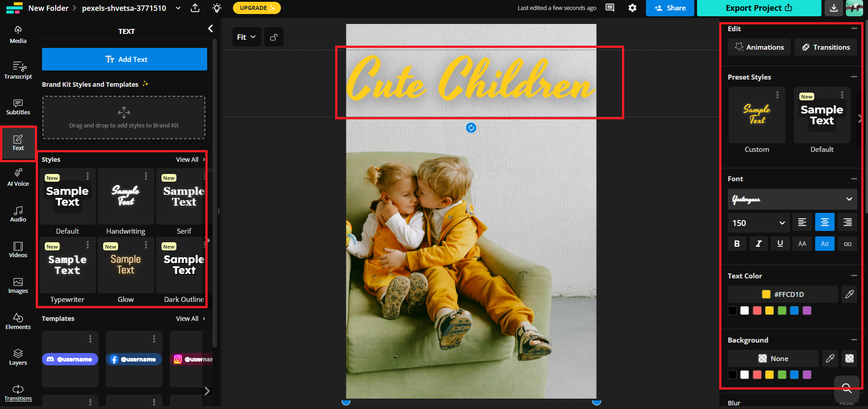868x409 pixels.
Task: Open the Media panel
Action: click(18, 34)
